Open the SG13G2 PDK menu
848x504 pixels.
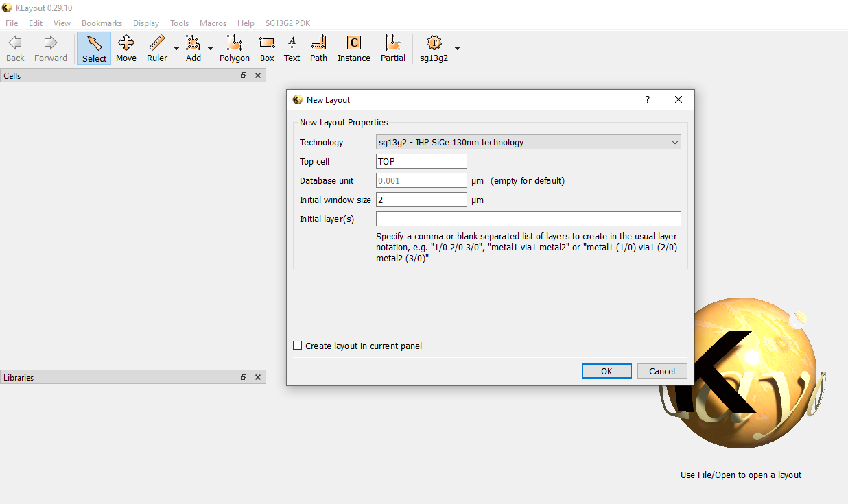click(288, 23)
